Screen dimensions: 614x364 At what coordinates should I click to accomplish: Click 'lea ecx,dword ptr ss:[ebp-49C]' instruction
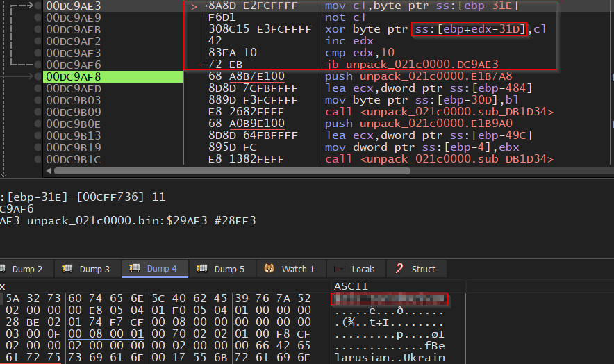[429, 135]
